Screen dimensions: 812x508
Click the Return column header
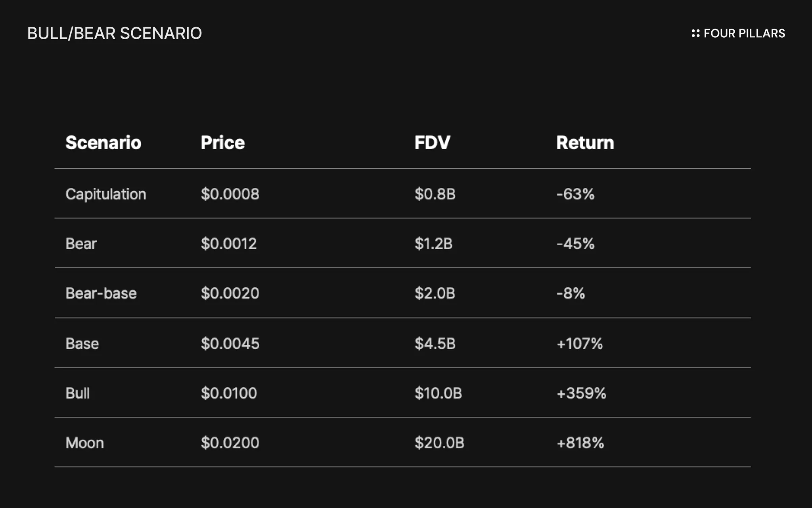(x=585, y=142)
